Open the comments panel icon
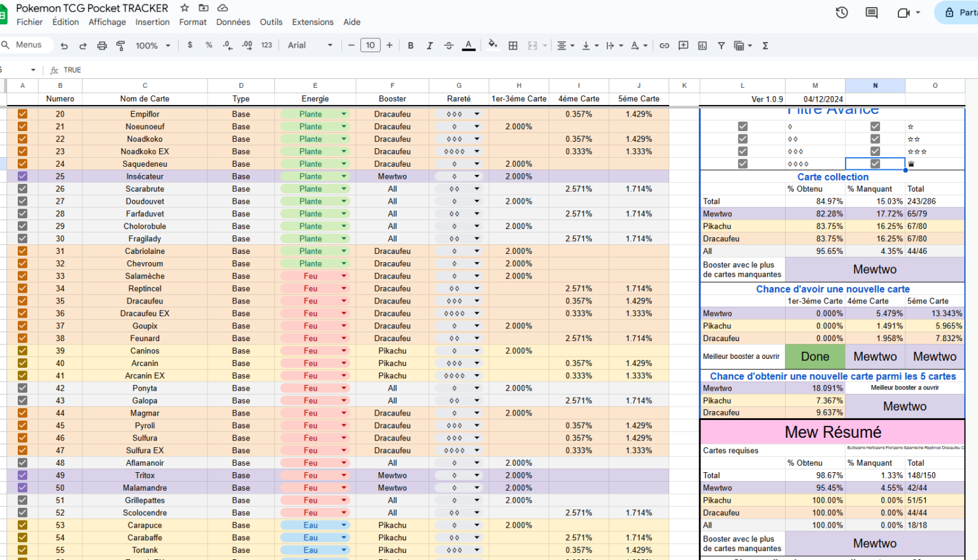978x560 pixels. 872,13
